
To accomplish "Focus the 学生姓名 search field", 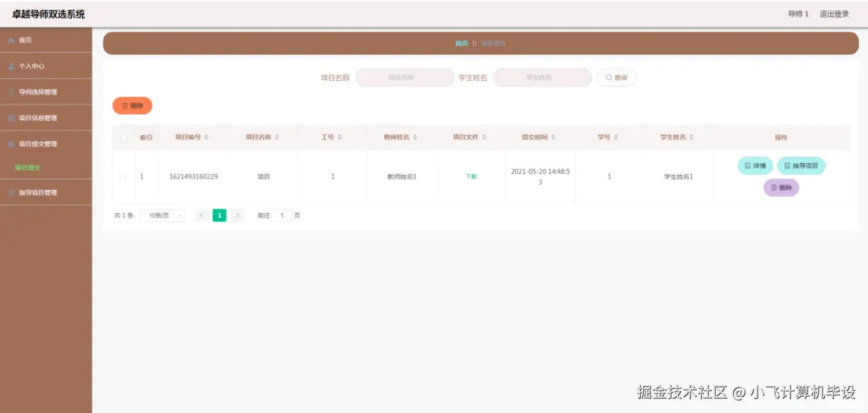I will click(x=542, y=78).
